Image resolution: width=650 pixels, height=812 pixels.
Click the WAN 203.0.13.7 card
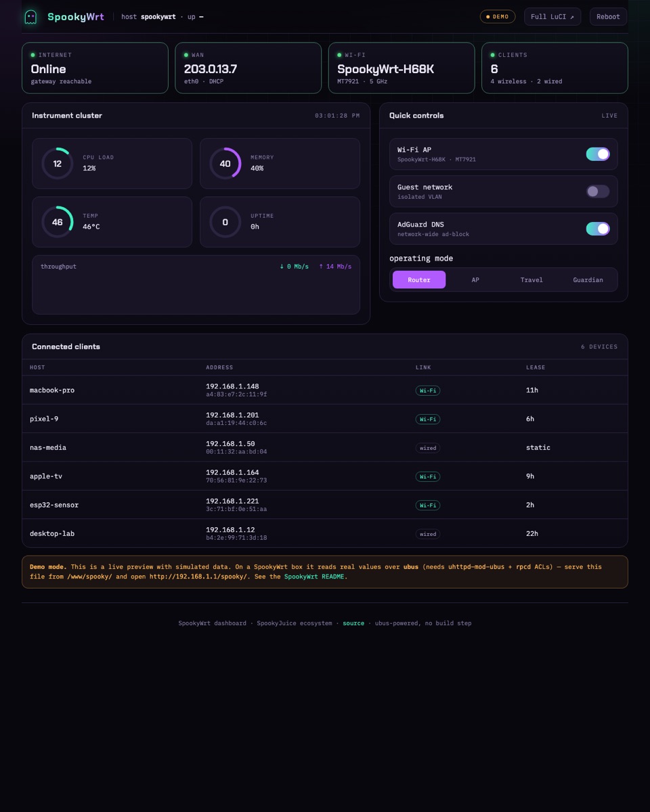(248, 68)
